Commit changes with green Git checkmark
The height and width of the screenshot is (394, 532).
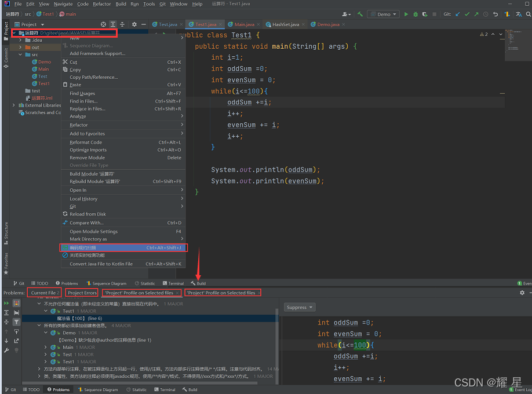click(x=467, y=14)
